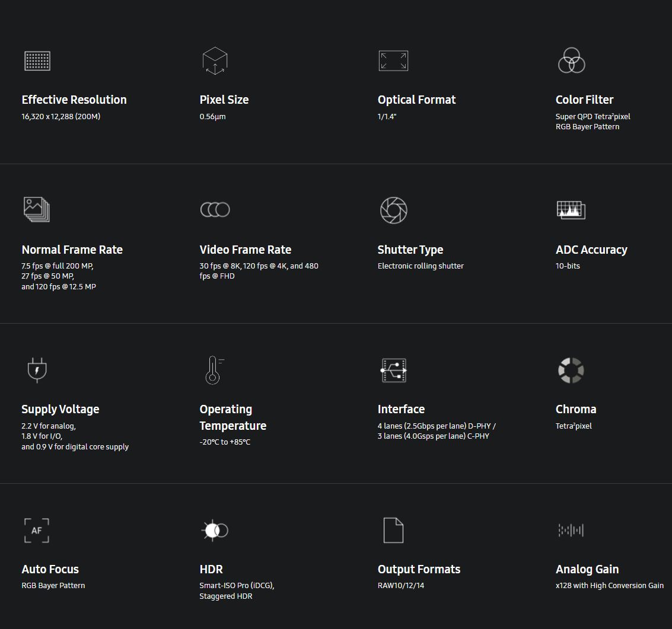Click the Effective Resolution pixel grid icon
The height and width of the screenshot is (629, 672).
(x=37, y=61)
